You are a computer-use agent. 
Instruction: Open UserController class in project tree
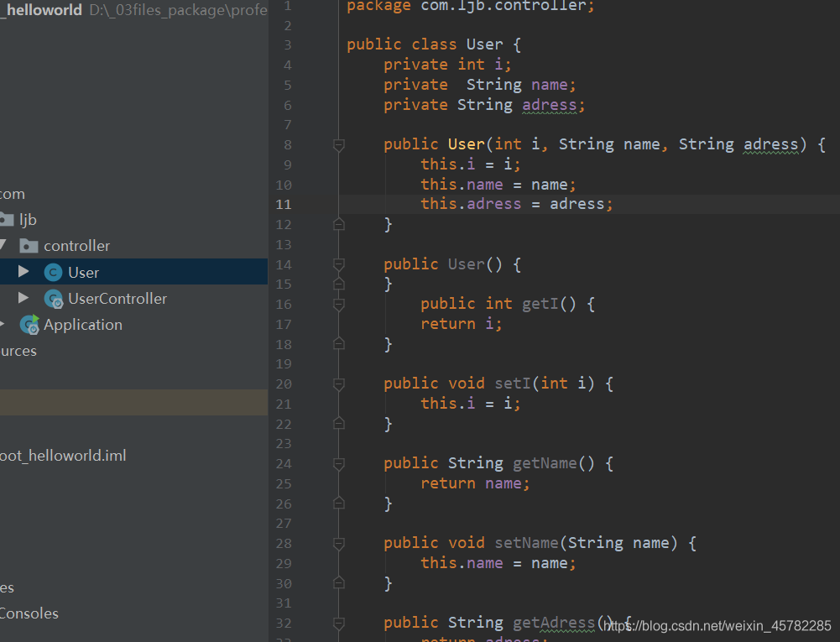click(117, 299)
